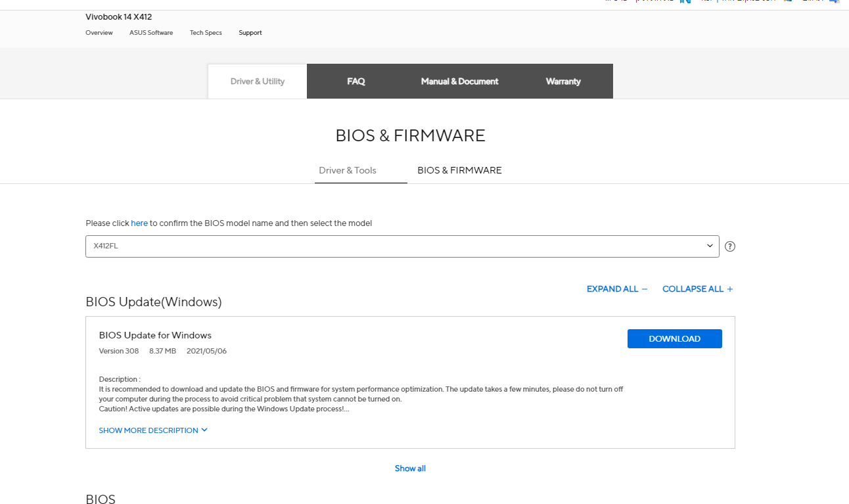
Task: Click the "BIOS Update for Windows" title
Action: 155,335
